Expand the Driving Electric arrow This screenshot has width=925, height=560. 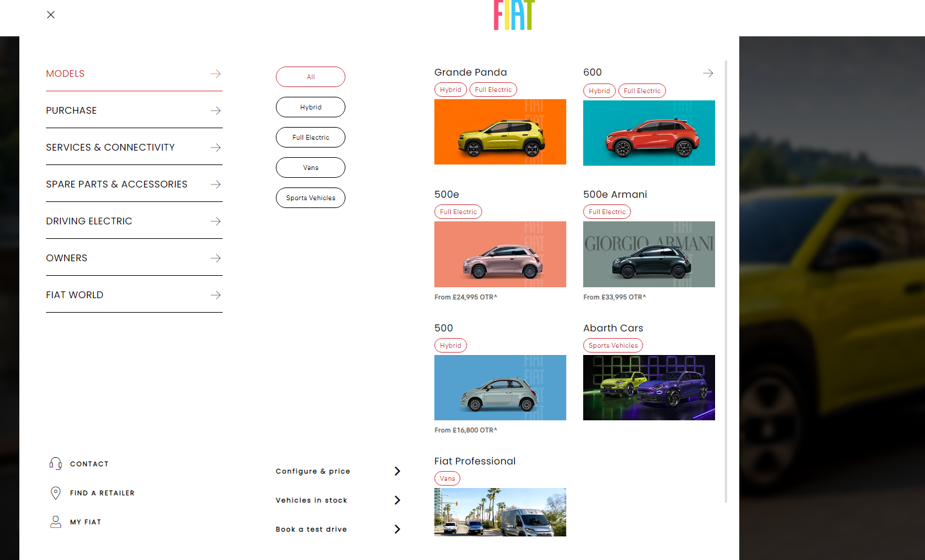click(x=215, y=221)
